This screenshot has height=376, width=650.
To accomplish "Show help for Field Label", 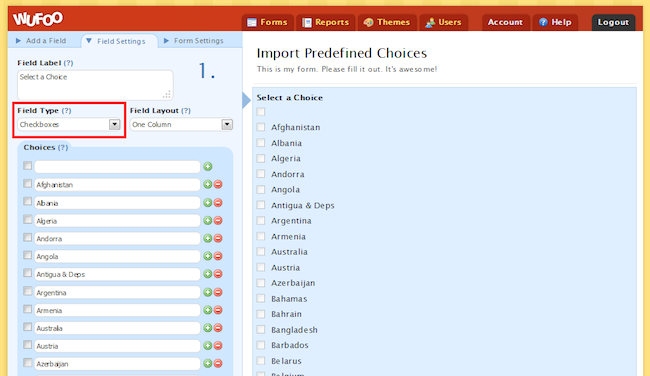I will coord(69,63).
